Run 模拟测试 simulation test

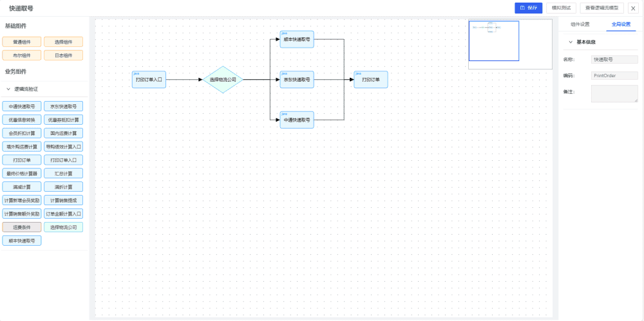pyautogui.click(x=561, y=8)
